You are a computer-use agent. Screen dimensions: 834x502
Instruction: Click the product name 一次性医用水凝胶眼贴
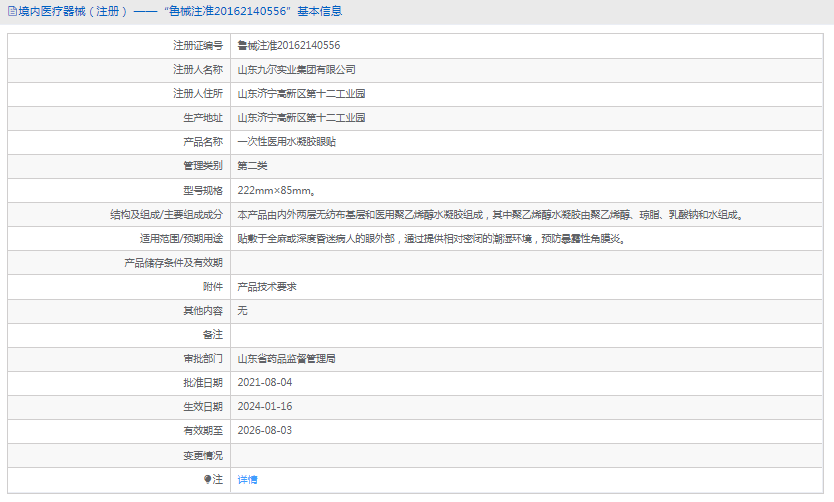(x=286, y=142)
